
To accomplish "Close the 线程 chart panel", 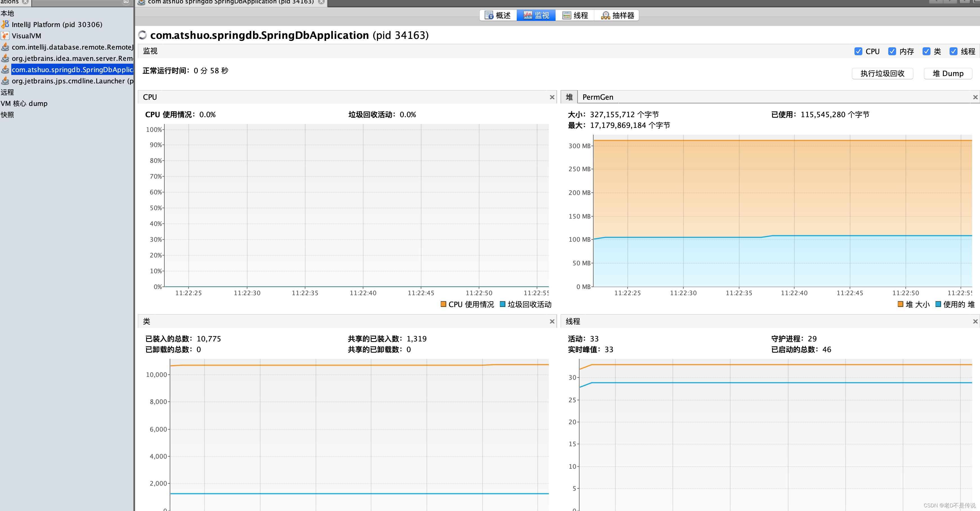I will 975,321.
